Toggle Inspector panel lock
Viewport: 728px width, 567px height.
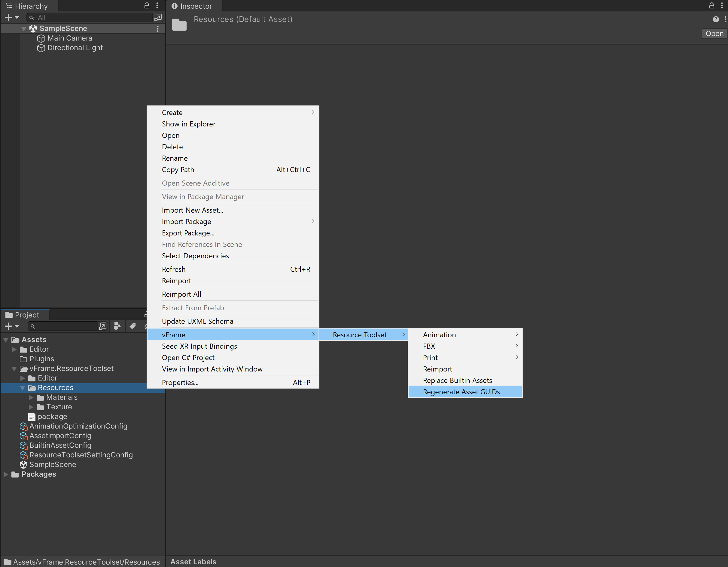[711, 6]
